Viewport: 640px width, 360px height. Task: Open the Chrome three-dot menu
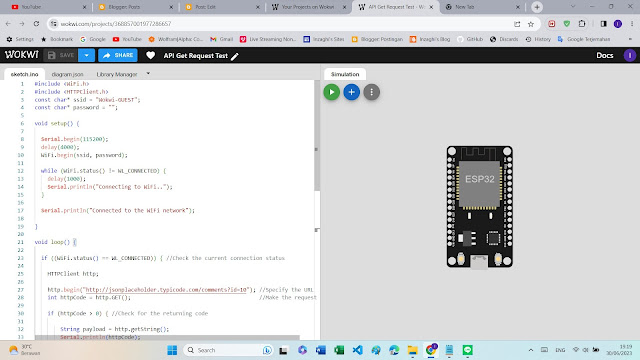[x=631, y=24]
